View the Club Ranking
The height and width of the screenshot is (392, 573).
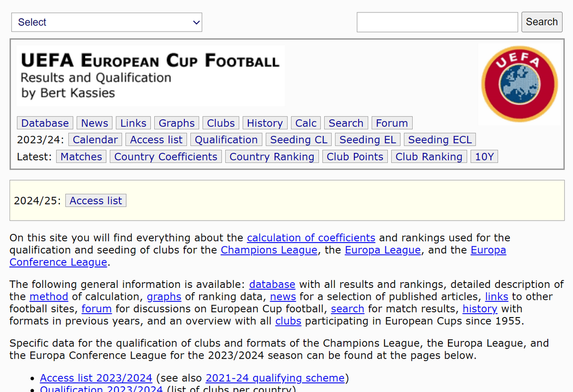[x=429, y=156]
